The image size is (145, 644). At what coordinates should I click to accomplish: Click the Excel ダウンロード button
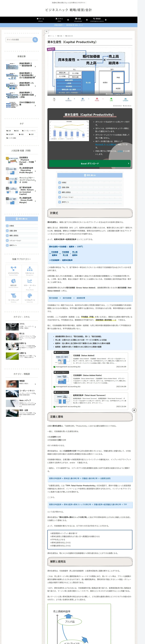tap(90, 163)
